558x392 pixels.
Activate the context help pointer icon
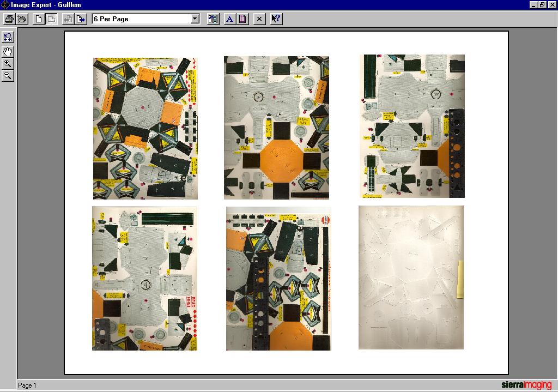click(x=276, y=19)
